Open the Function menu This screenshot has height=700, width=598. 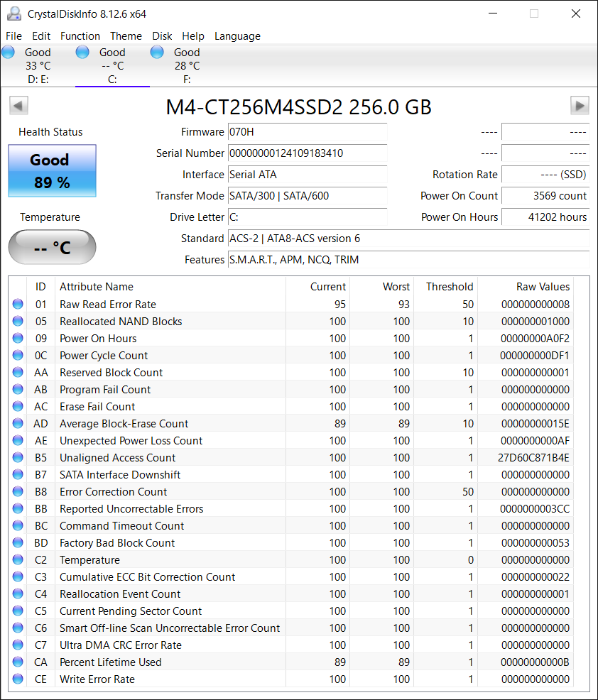(x=80, y=36)
